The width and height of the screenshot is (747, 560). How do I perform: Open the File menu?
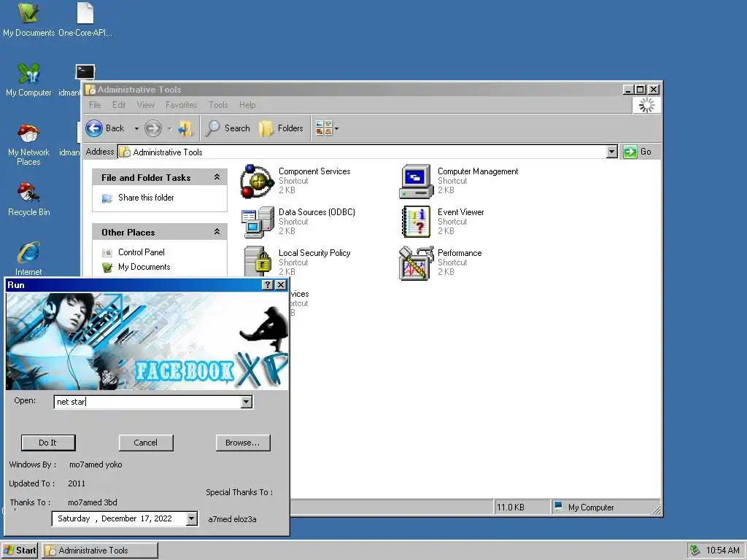click(95, 105)
